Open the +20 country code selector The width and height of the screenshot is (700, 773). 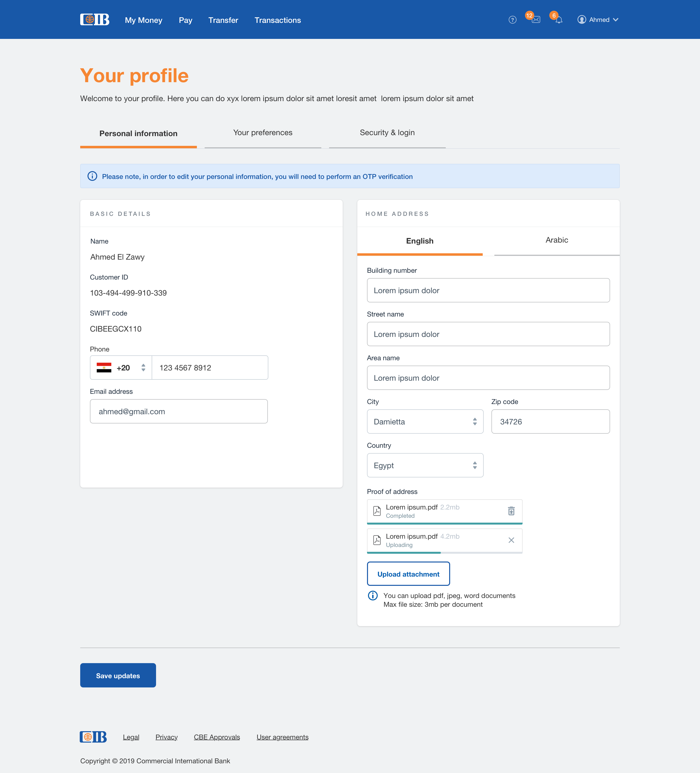coord(121,368)
